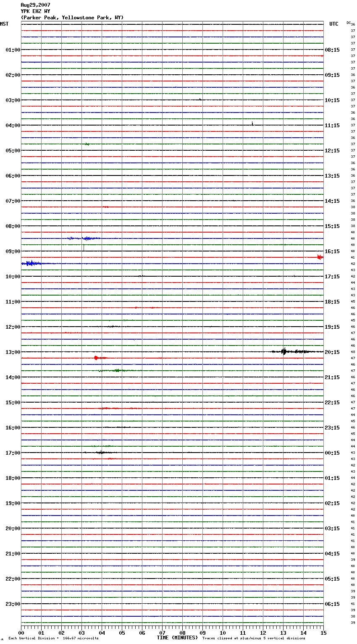Screen dimensions: 357x644
Task: Select the 09:00 MST time label
Action: tap(13, 251)
